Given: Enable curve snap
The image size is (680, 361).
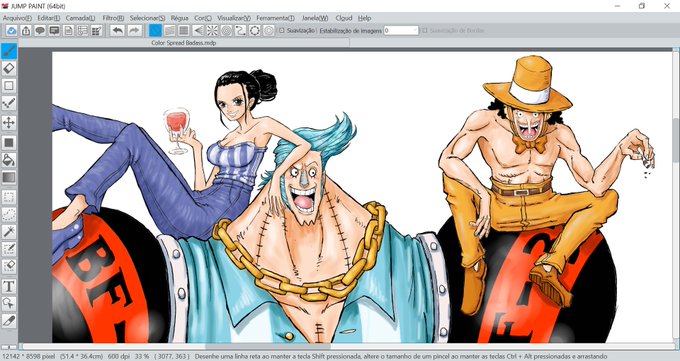Looking at the screenshot, I should [240, 30].
